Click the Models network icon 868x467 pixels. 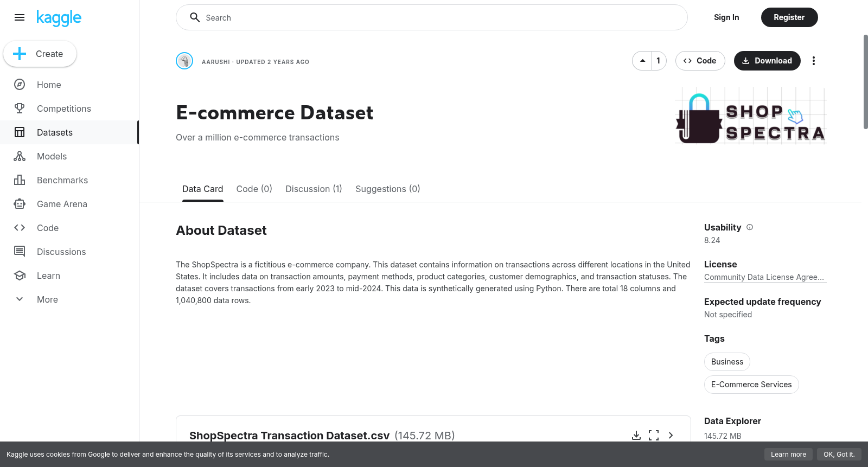coord(20,156)
